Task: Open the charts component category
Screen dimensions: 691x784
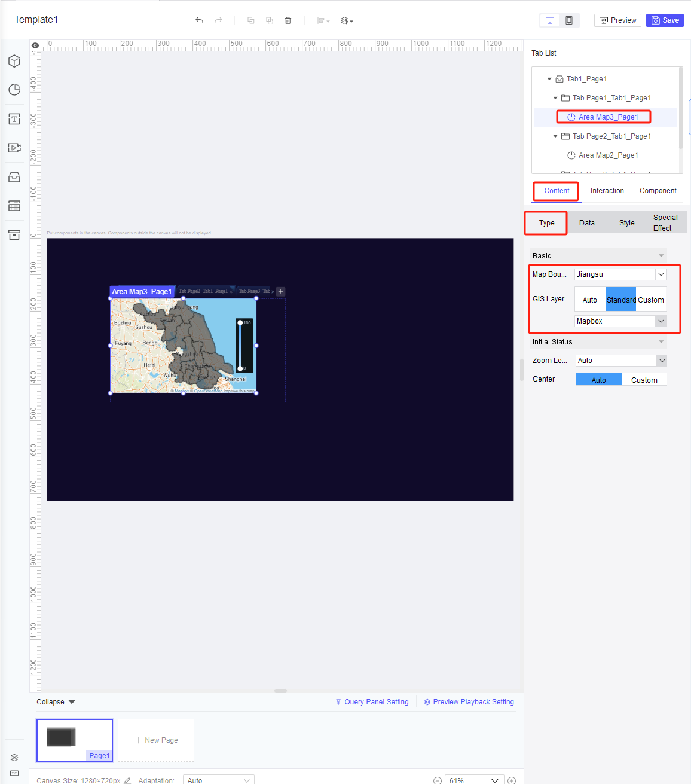Action: click(x=14, y=90)
